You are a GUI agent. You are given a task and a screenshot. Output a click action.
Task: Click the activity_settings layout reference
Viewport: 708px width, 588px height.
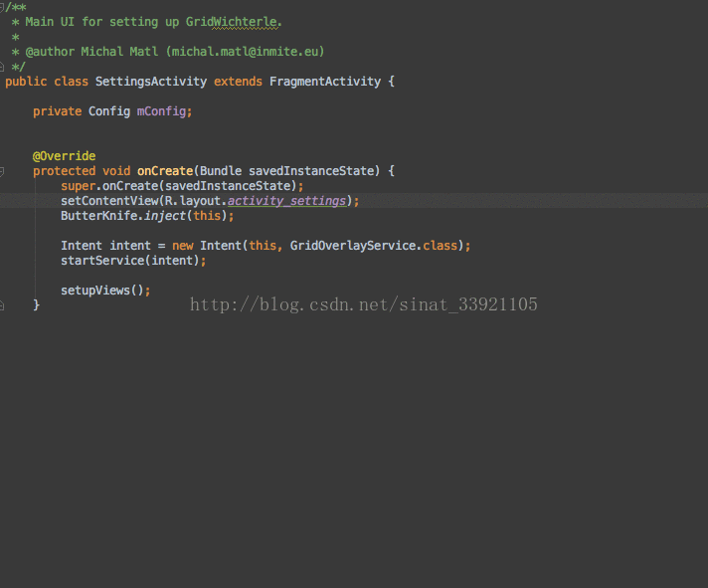[x=287, y=201]
